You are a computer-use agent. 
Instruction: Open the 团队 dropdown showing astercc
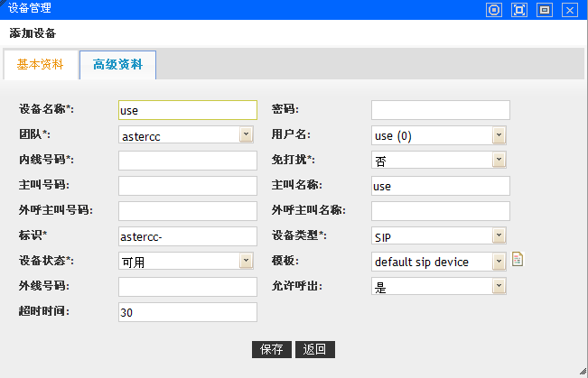click(x=187, y=134)
